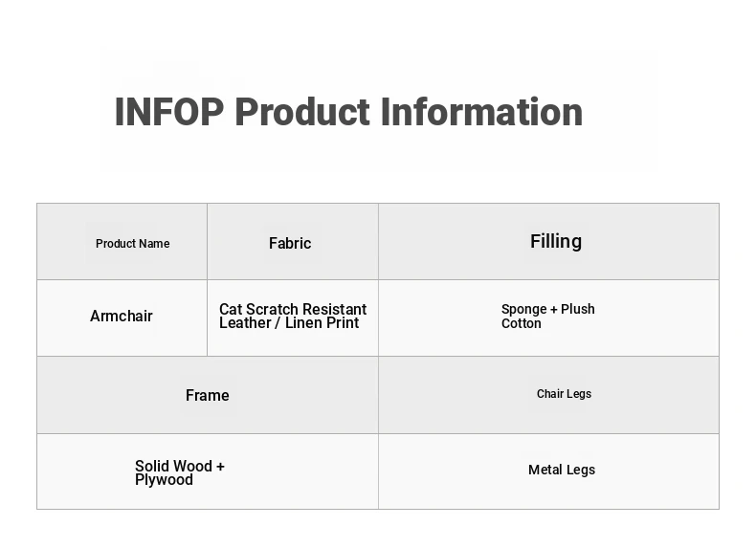Click the words Solid Wood in frame cell
Viewport: 756px width, 548px height.
click(173, 467)
